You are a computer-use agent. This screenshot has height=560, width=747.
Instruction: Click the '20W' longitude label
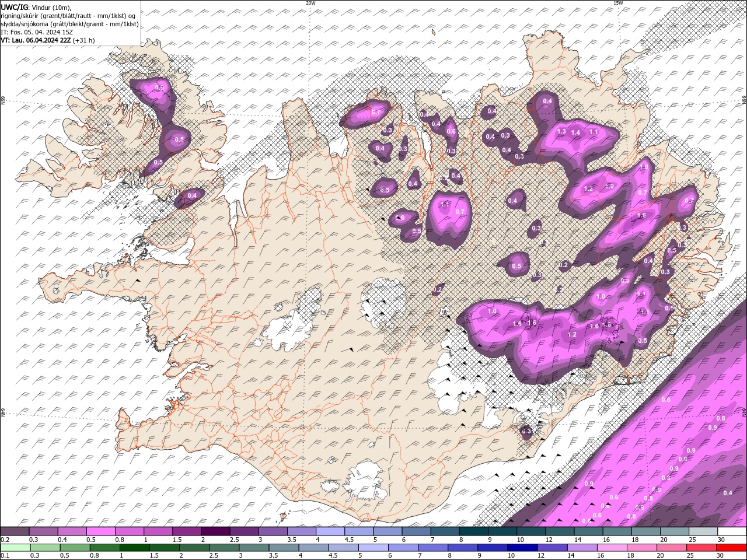[310, 3]
